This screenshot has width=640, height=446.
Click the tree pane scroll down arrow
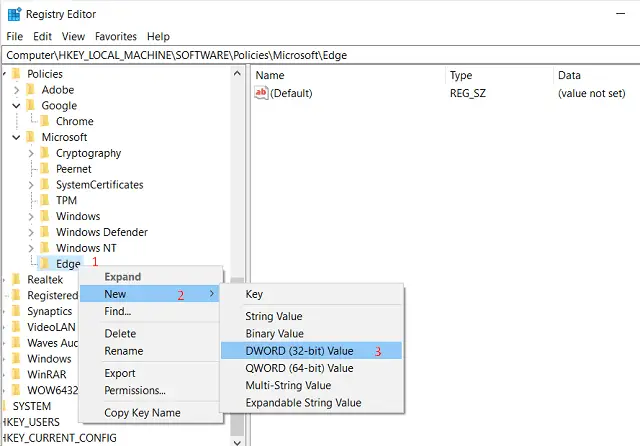tap(237, 442)
